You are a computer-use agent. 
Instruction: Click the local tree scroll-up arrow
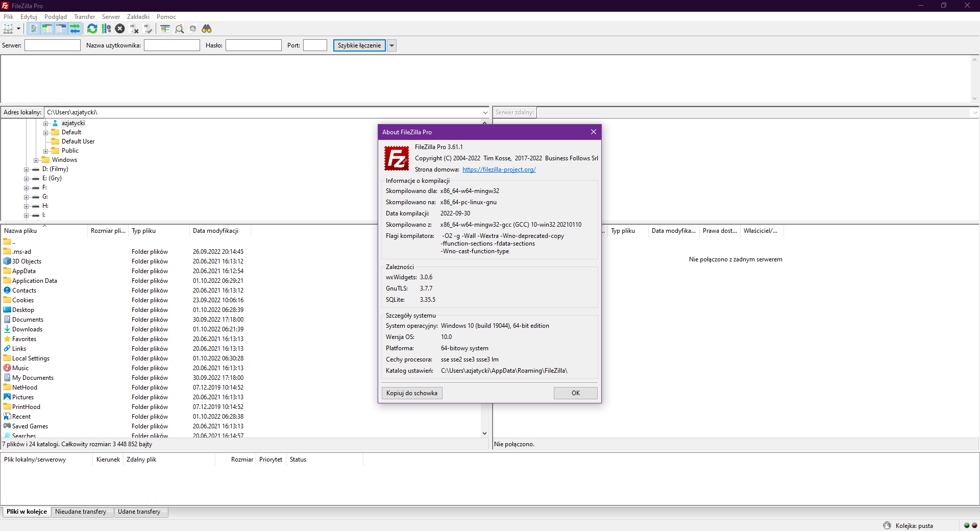pyautogui.click(x=484, y=123)
